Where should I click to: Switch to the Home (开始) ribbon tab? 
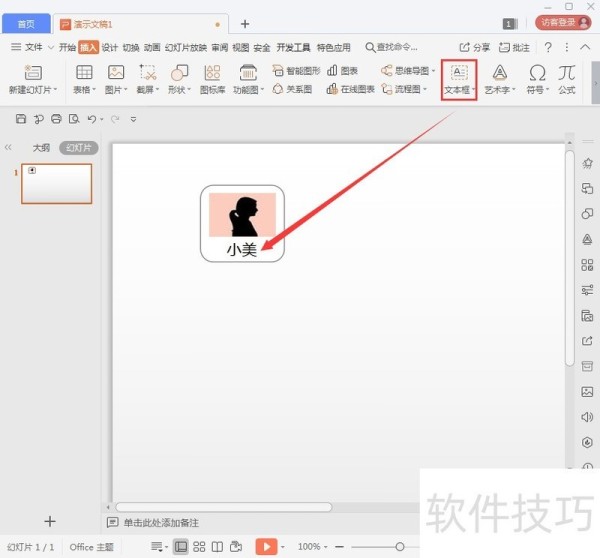coord(67,47)
